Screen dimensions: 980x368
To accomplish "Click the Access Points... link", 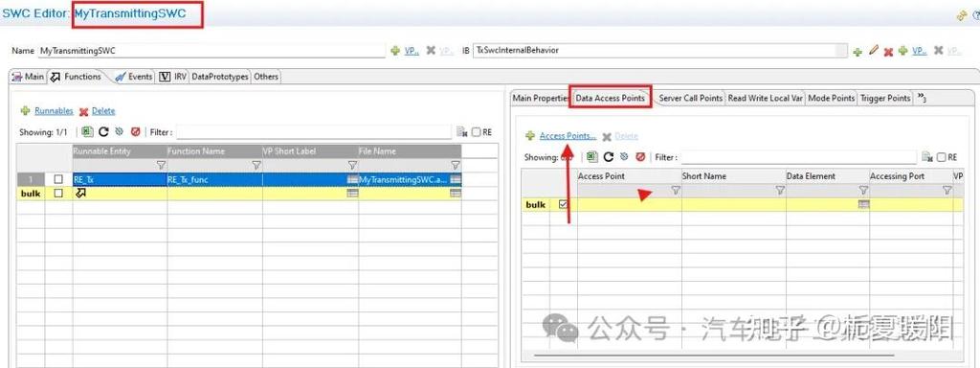I will coord(568,136).
